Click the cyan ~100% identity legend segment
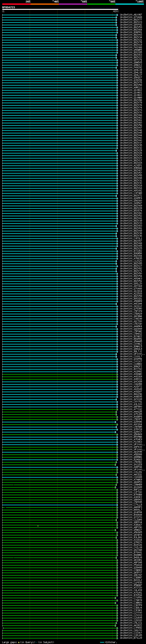146x644 pixels. pos(130,4)
